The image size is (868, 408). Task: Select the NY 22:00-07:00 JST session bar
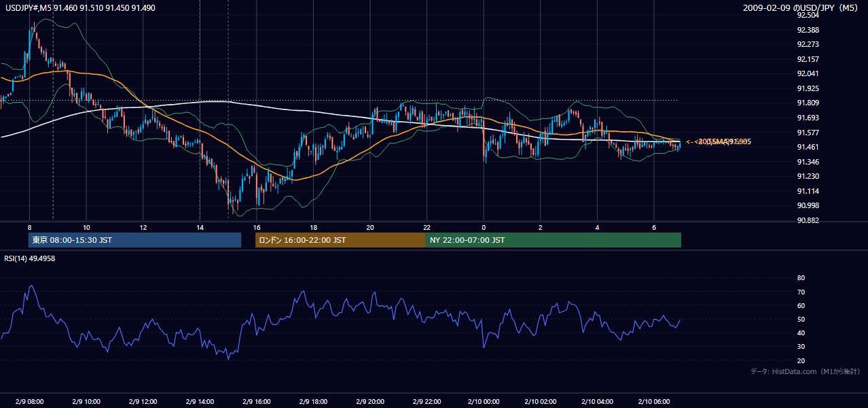tap(554, 240)
